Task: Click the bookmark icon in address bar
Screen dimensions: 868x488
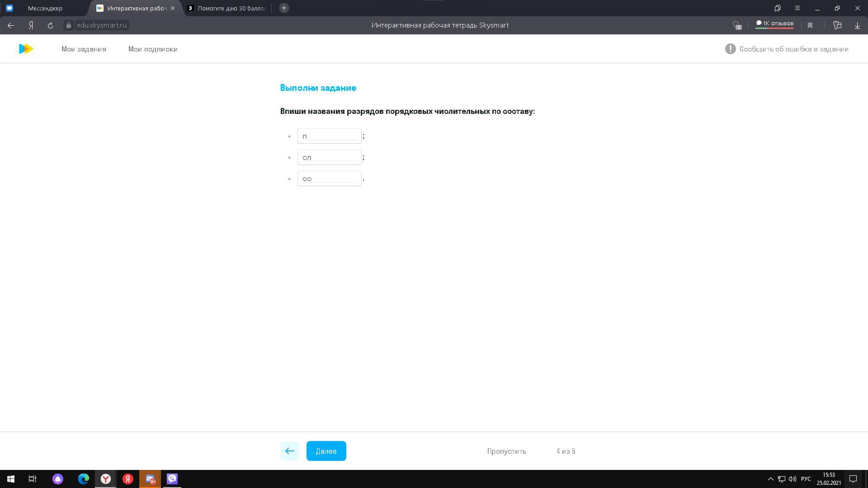Action: click(810, 25)
